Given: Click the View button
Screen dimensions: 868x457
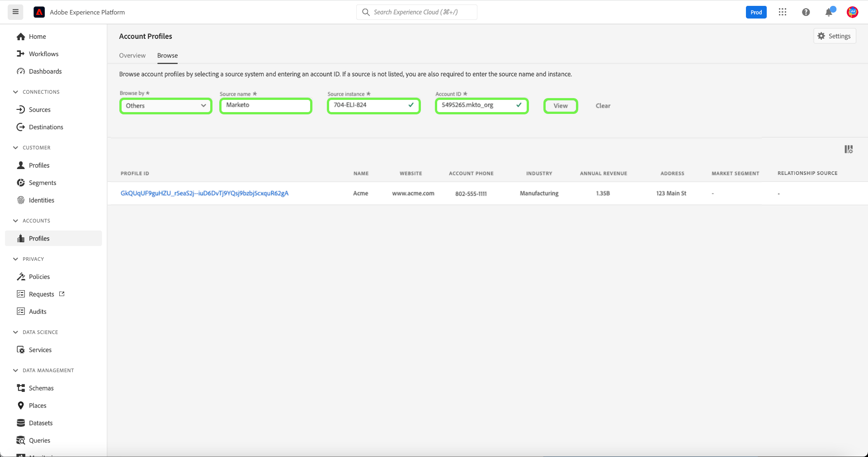Looking at the screenshot, I should [561, 106].
